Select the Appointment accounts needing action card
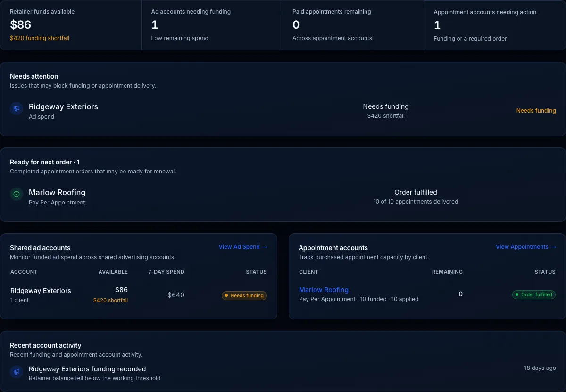Screen dimensions: 566x392 click(495, 25)
